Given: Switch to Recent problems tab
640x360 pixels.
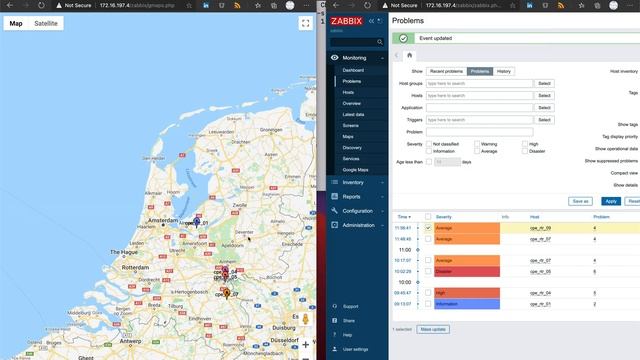Looking at the screenshot, I should [x=447, y=71].
